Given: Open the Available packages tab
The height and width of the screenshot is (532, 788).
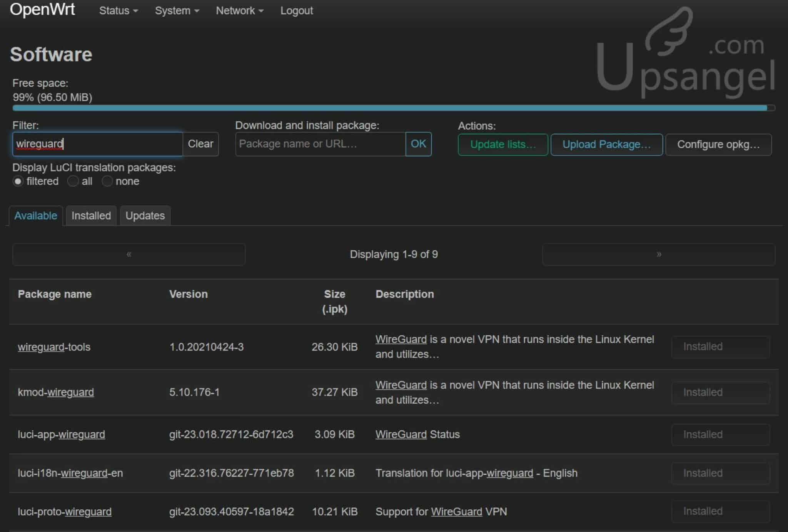Looking at the screenshot, I should (x=35, y=216).
